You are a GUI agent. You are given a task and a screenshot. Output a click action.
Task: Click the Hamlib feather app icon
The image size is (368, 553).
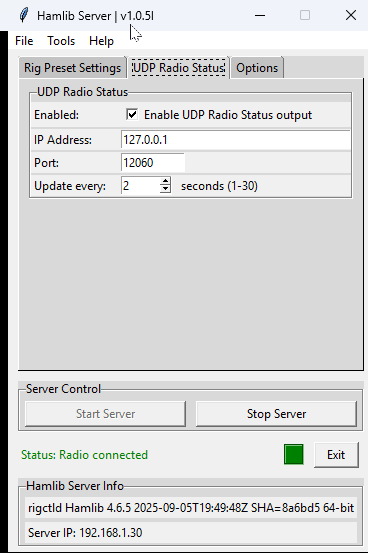[x=24, y=16]
